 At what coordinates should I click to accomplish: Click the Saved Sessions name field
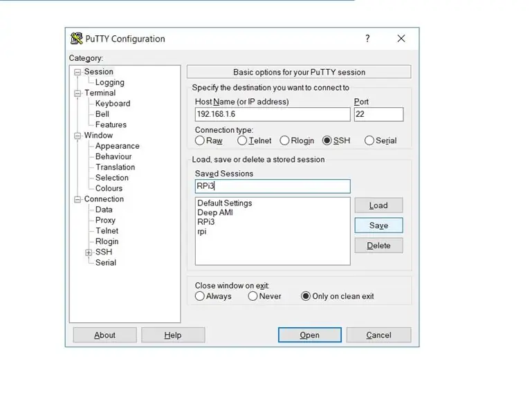[273, 186]
